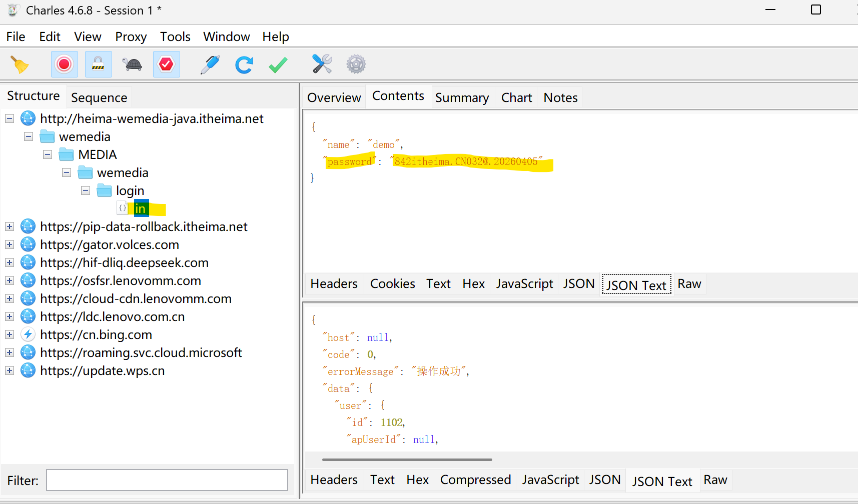Image resolution: width=858 pixels, height=504 pixels.
Task: Toggle SSL Proxying lock icon
Action: (x=98, y=64)
